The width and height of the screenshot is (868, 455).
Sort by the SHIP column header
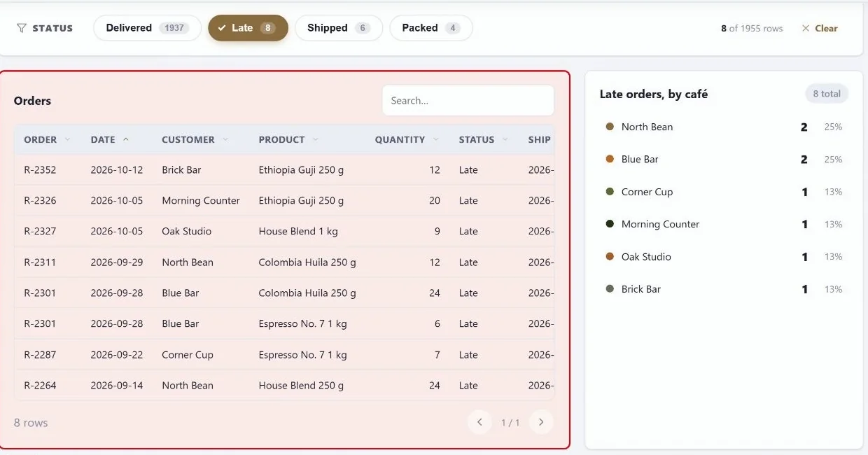(539, 139)
